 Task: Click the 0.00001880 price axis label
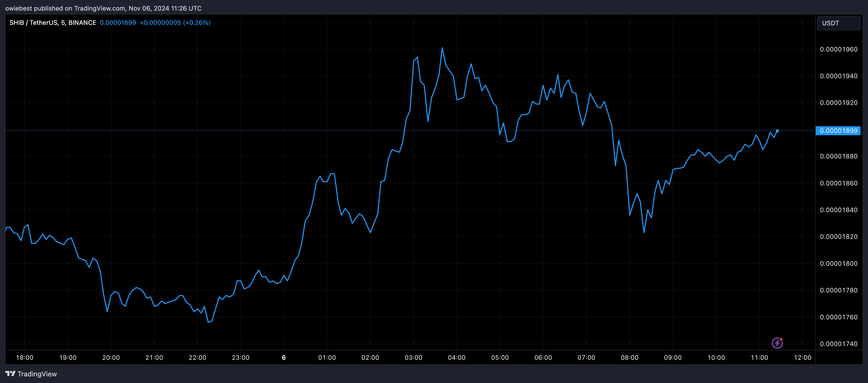coord(839,156)
